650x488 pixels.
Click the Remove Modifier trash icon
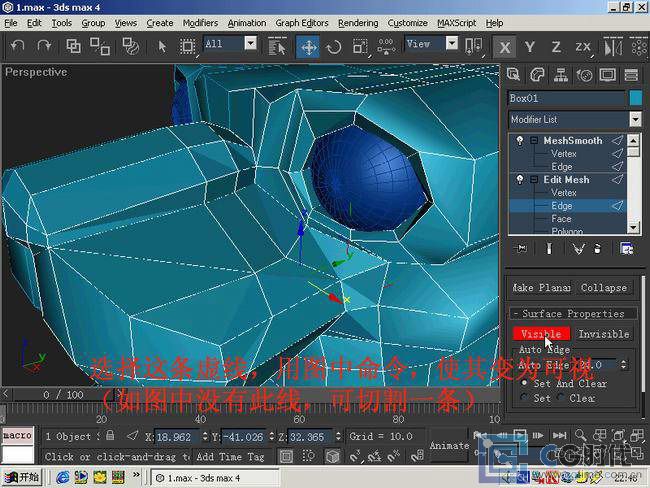coord(597,248)
